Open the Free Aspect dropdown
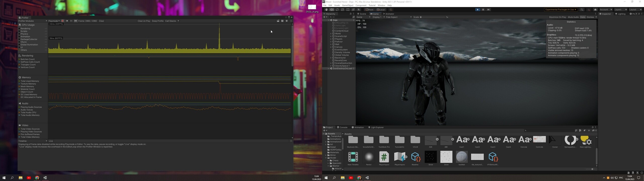Screen dimensions: 644x181 coord(399,17)
